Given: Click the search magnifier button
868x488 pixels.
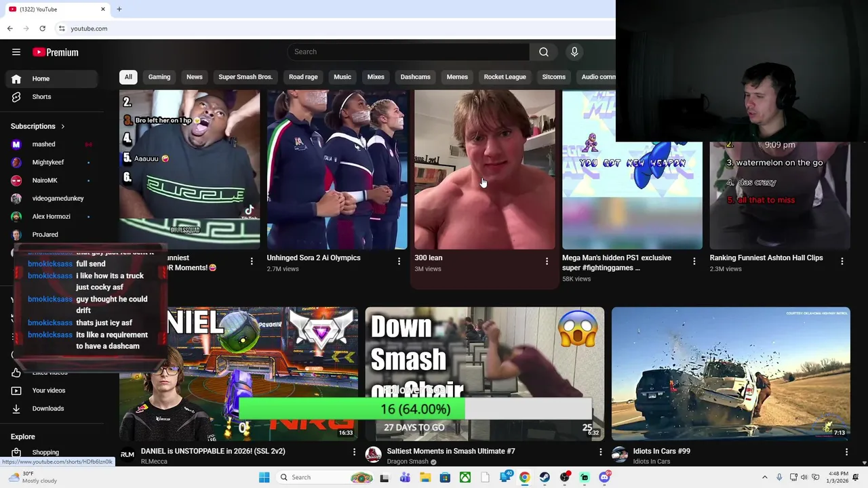Looking at the screenshot, I should point(544,52).
